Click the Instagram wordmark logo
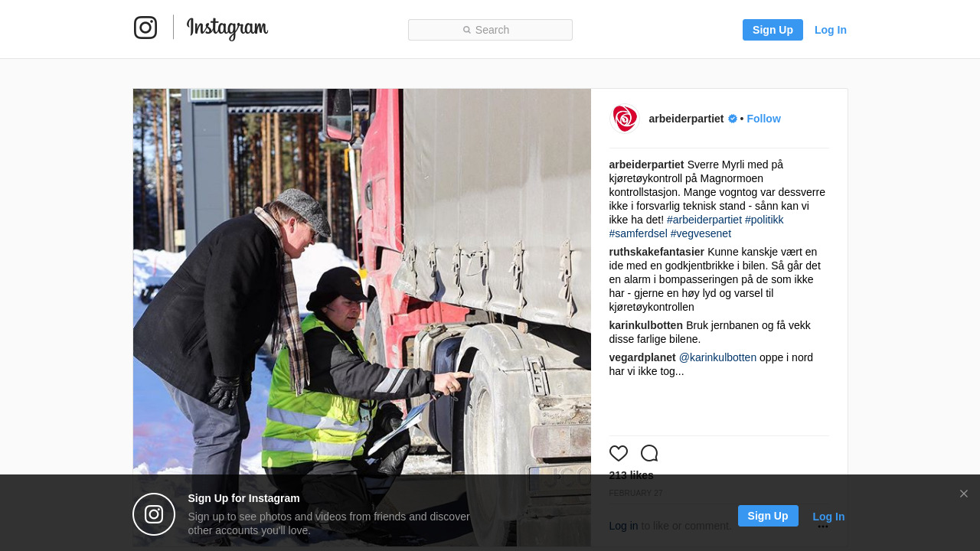Viewport: 980px width, 551px height. tap(227, 28)
